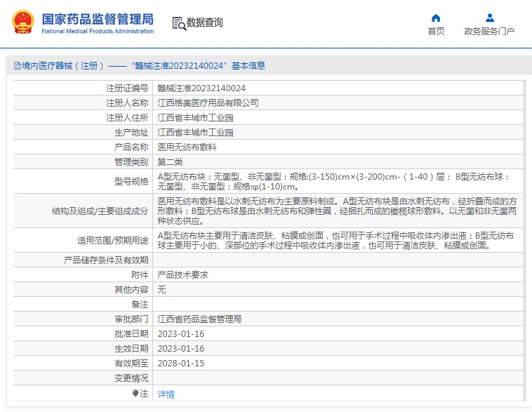Open 政务服务门户 portal link
This screenshot has height=412, width=532.
pos(489,31)
